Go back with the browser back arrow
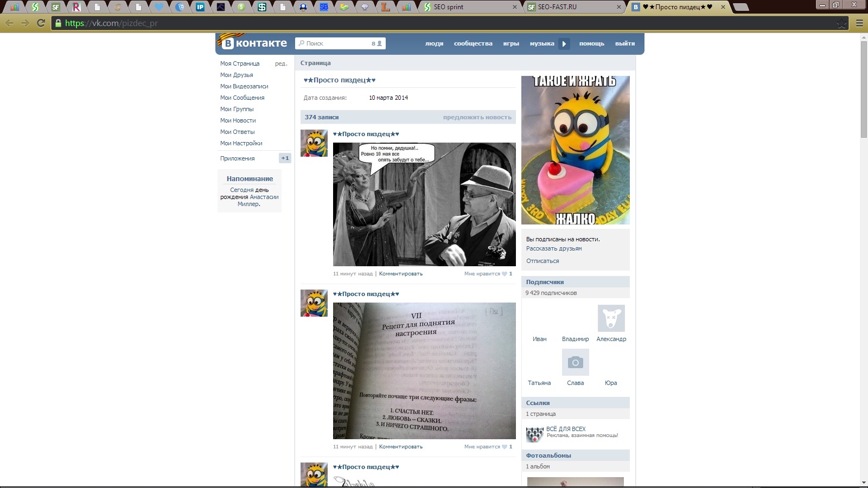 click(x=10, y=23)
